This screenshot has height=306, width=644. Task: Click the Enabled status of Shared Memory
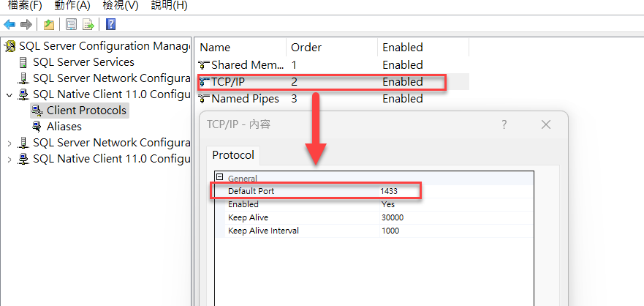403,65
